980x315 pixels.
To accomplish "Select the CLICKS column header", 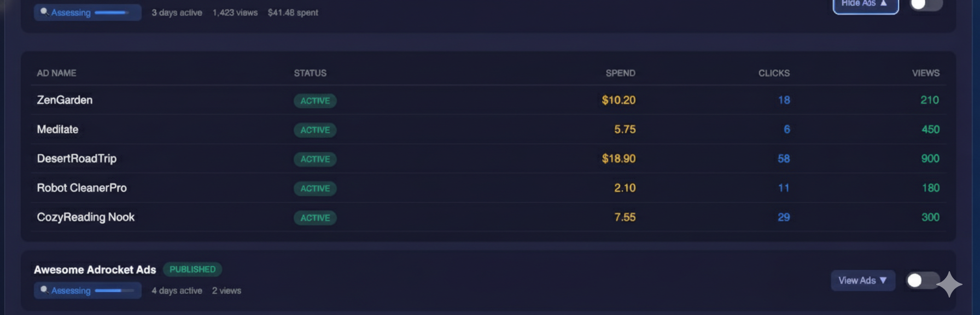I will tap(774, 73).
